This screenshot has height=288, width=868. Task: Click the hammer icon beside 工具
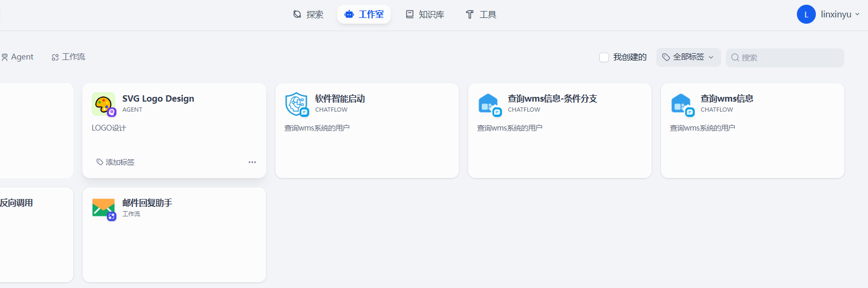tap(470, 14)
